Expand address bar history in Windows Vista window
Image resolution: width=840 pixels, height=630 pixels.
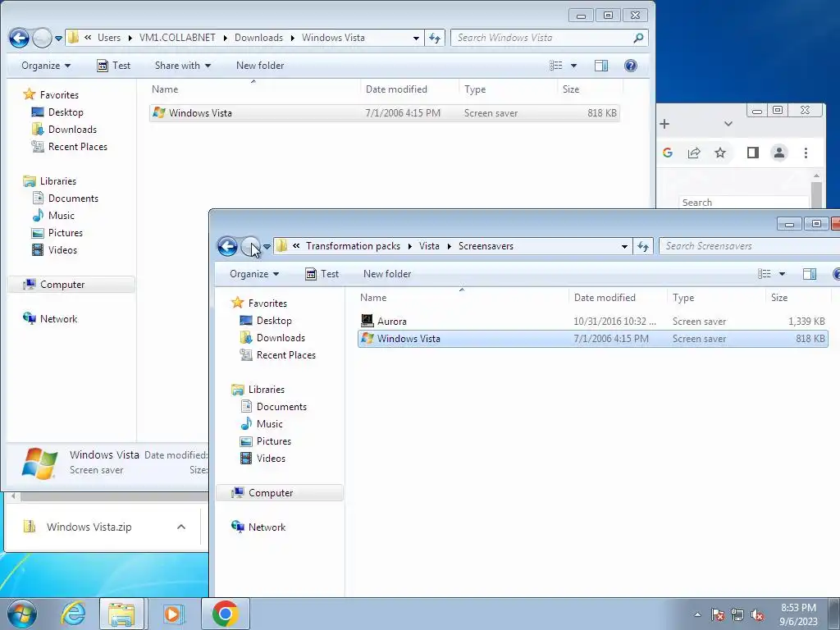click(x=416, y=38)
